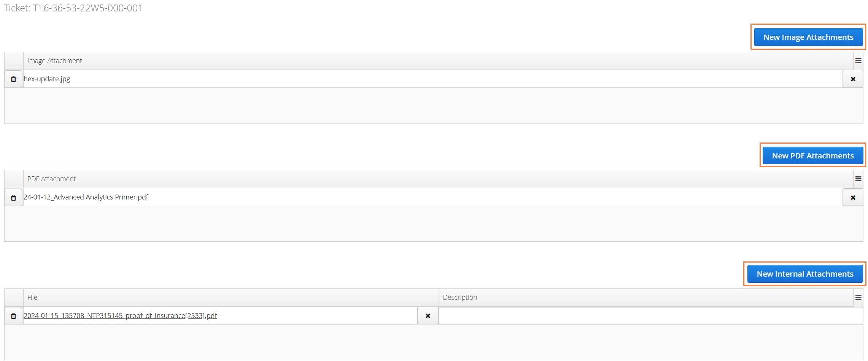
Task: Open 24-01-12_Advanced Analytics Primer.pdf link
Action: [86, 197]
